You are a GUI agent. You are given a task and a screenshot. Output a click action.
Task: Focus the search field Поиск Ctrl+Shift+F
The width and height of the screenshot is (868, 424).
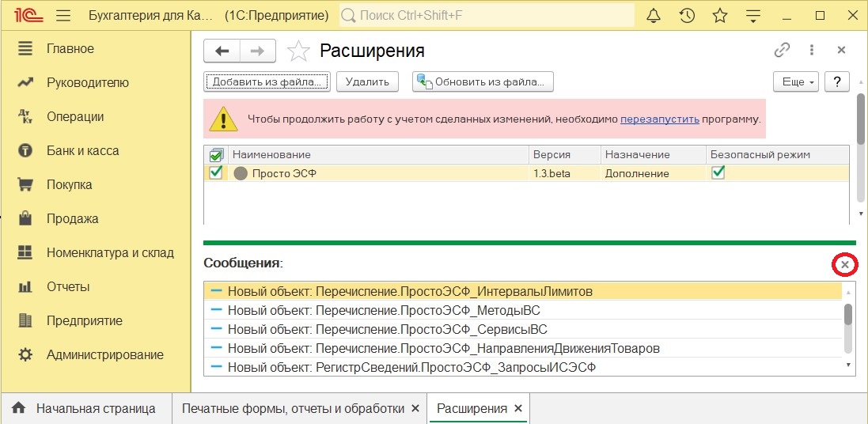(486, 16)
